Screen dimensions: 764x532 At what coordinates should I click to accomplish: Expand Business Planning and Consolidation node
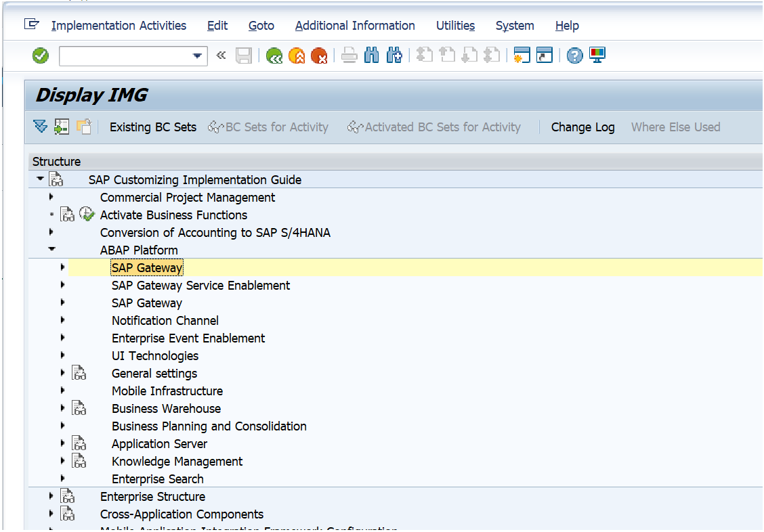63,426
